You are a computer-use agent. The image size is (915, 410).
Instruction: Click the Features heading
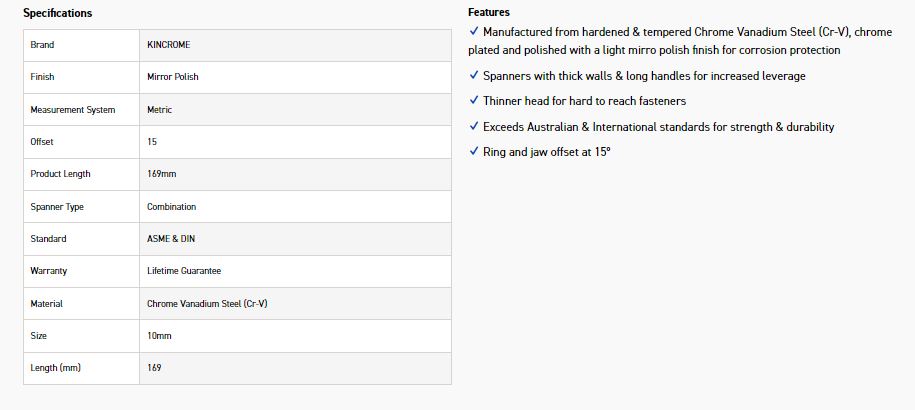[x=489, y=12]
